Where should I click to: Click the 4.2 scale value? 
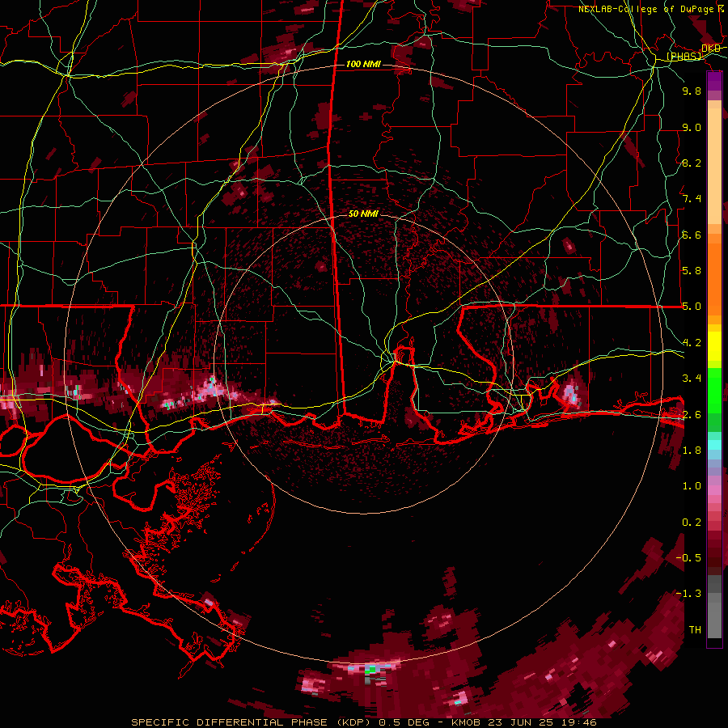(692, 343)
